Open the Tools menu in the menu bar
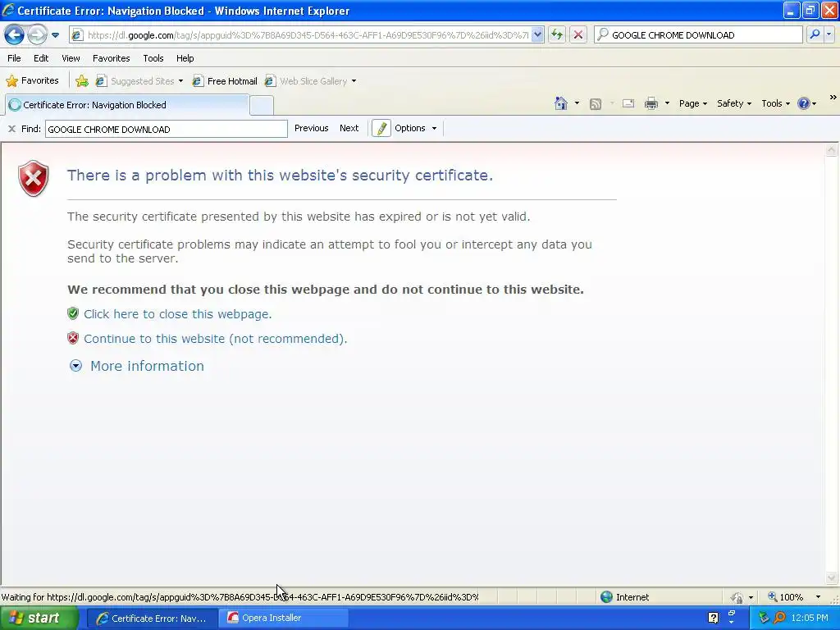 click(x=153, y=58)
